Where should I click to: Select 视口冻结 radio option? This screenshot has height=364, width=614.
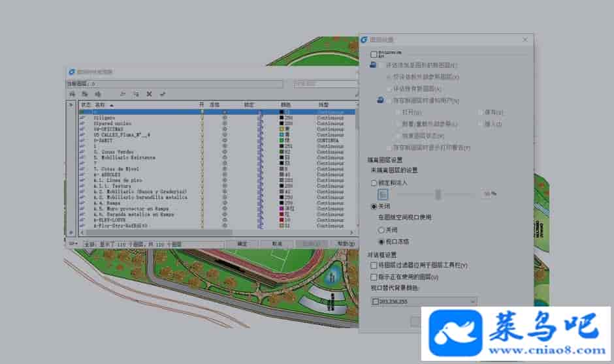click(x=382, y=242)
